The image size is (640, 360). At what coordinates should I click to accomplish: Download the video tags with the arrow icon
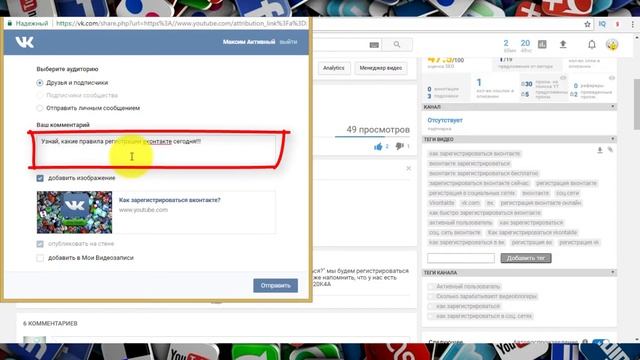[x=600, y=150]
